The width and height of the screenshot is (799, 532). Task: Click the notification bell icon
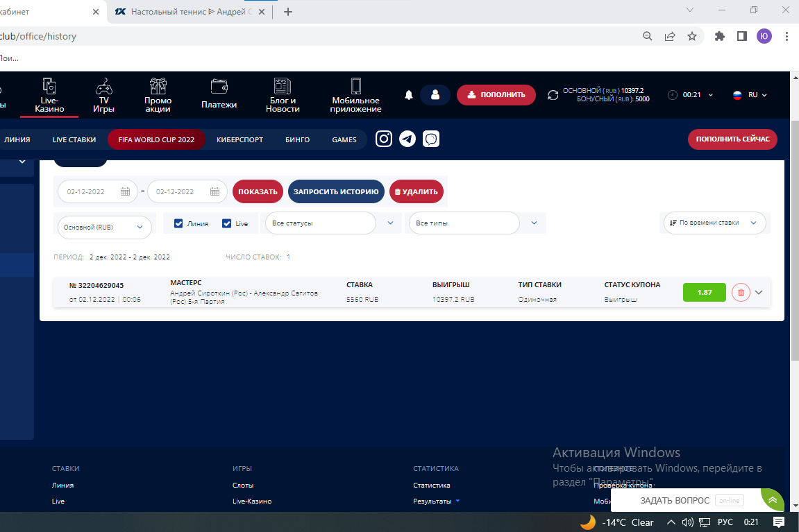point(409,95)
